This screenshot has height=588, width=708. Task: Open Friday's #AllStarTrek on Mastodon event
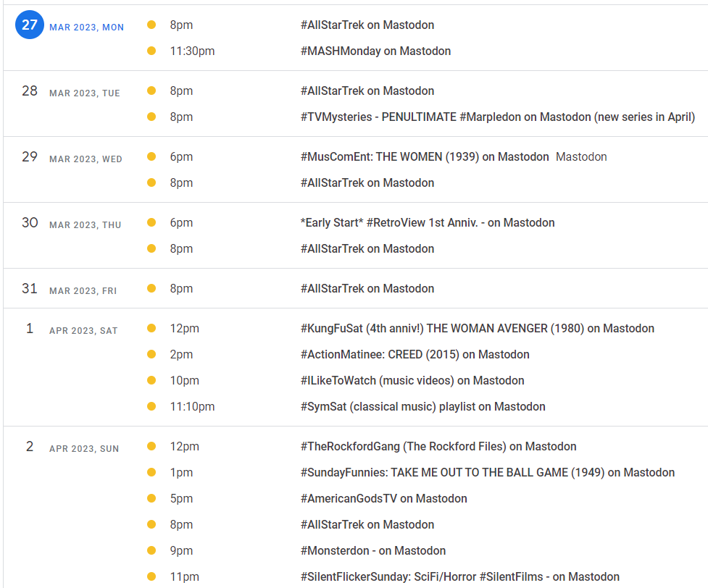367,288
